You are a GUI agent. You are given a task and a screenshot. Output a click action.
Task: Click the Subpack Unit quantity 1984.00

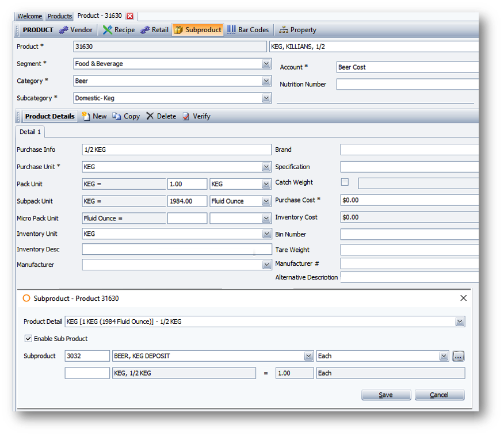187,201
